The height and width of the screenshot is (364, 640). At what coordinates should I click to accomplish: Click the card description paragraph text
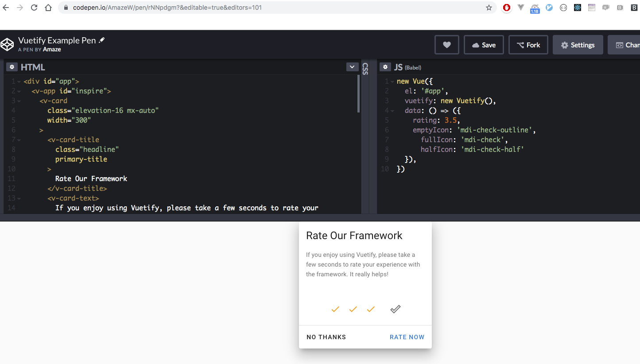pyautogui.click(x=363, y=264)
